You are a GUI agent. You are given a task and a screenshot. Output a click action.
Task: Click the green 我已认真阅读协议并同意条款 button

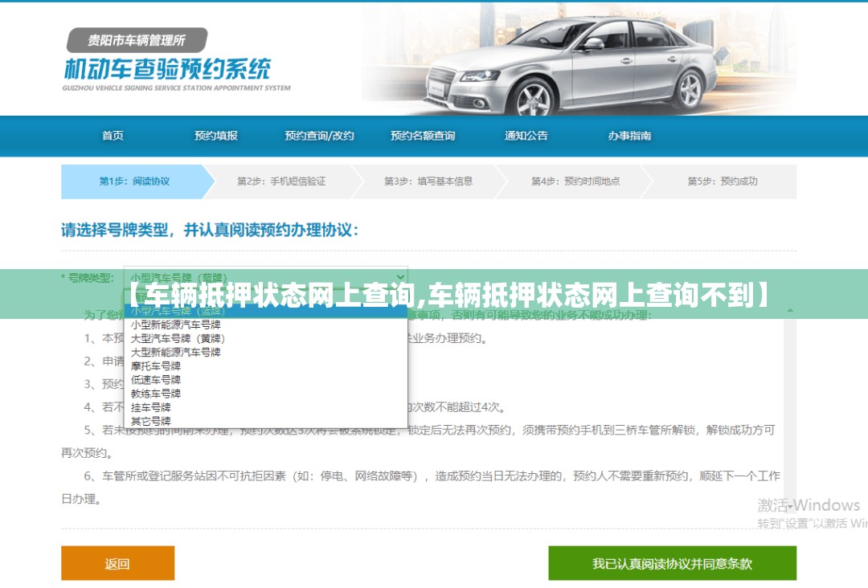(x=672, y=564)
